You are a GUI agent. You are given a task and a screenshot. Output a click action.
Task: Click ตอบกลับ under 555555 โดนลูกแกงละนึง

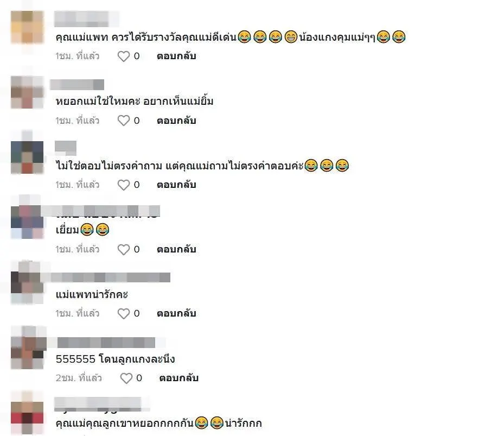coord(178,378)
